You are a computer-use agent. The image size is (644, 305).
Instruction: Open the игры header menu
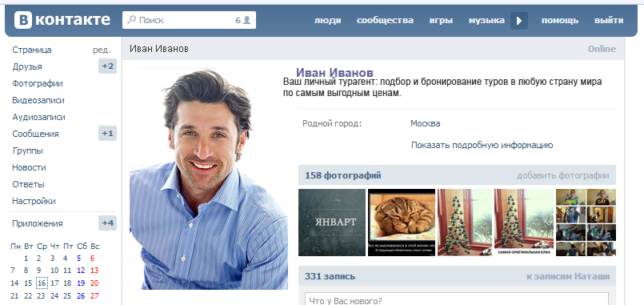(x=441, y=21)
